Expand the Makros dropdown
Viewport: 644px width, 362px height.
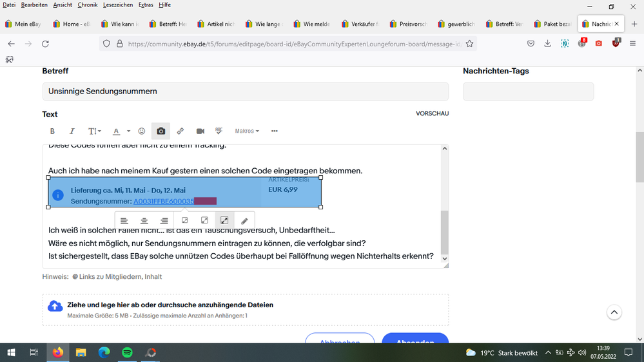point(247,131)
